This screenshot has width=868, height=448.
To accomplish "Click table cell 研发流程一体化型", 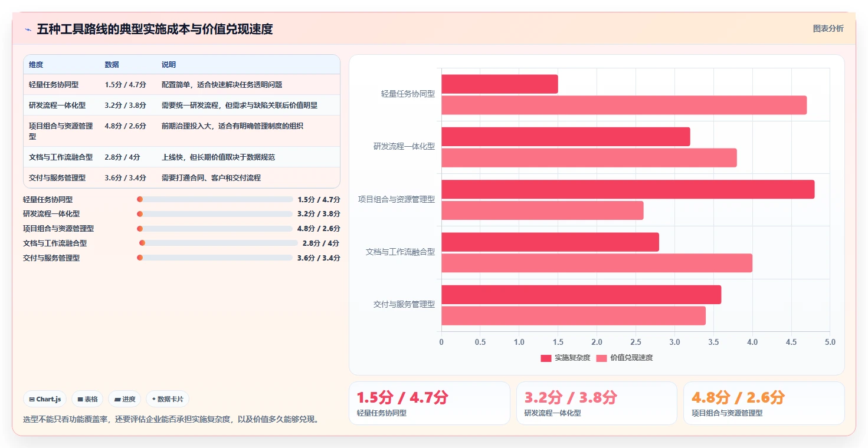I will pyautogui.click(x=57, y=106).
